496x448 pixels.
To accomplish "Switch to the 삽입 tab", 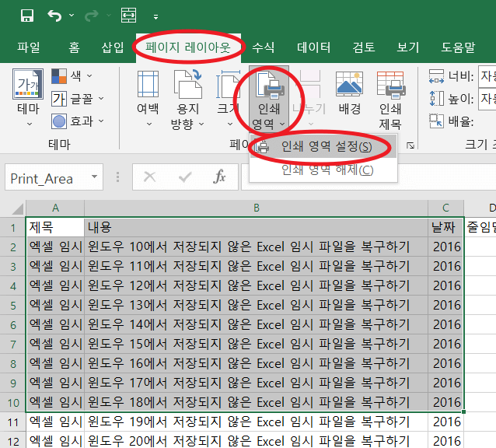I will (x=113, y=47).
